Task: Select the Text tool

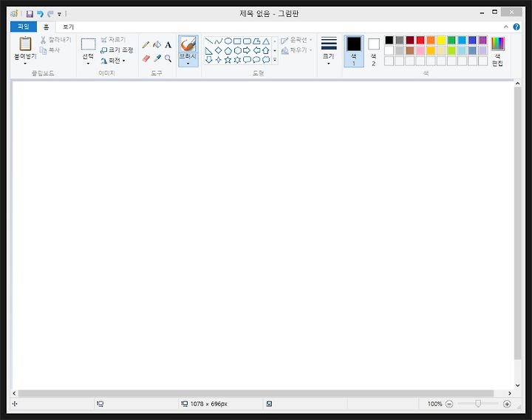Action: 168,45
